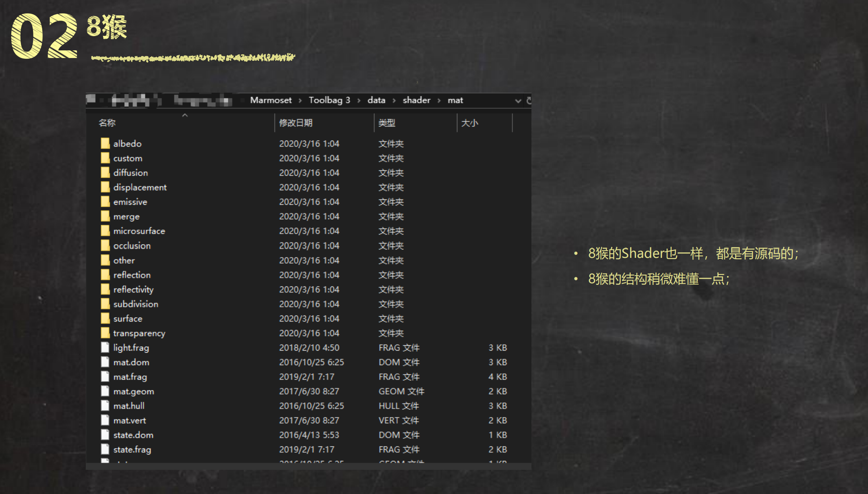Select the microsurface folder icon
This screenshot has width=868, height=494.
coord(105,231)
